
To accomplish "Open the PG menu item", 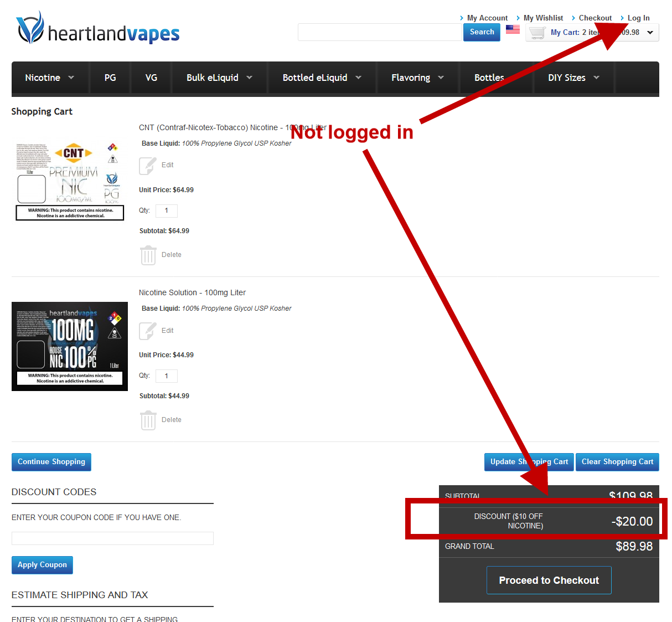I will click(110, 78).
